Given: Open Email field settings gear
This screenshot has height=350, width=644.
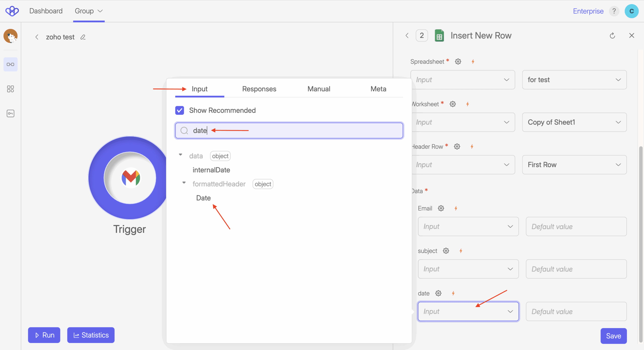Looking at the screenshot, I should [x=441, y=208].
